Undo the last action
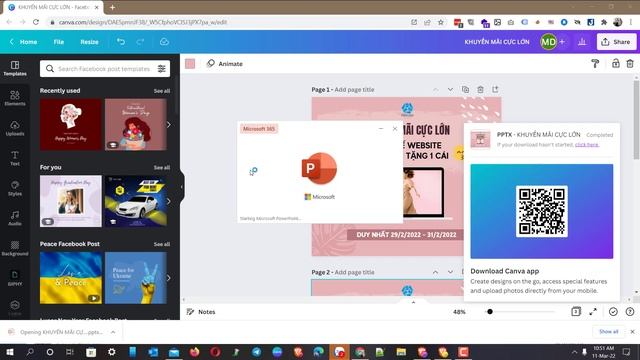 point(121,42)
